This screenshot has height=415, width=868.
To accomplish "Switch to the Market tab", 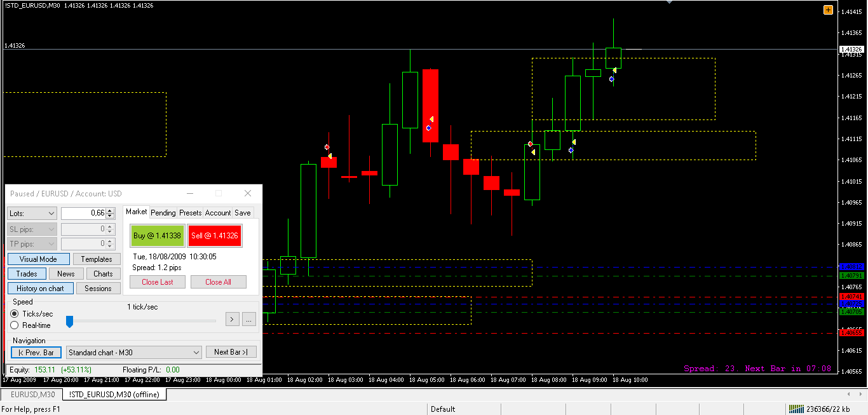I will click(x=136, y=212).
